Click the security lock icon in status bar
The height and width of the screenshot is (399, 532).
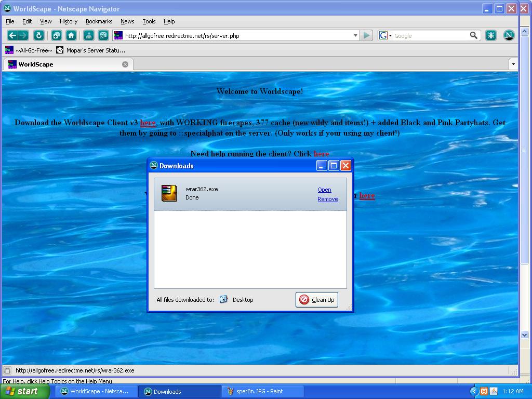(x=7, y=370)
